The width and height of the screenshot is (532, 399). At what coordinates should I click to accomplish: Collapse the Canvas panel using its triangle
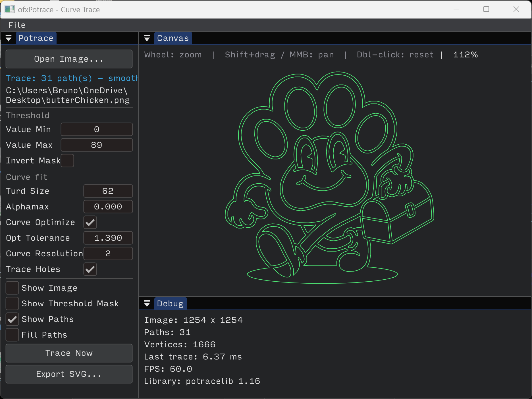(x=147, y=38)
